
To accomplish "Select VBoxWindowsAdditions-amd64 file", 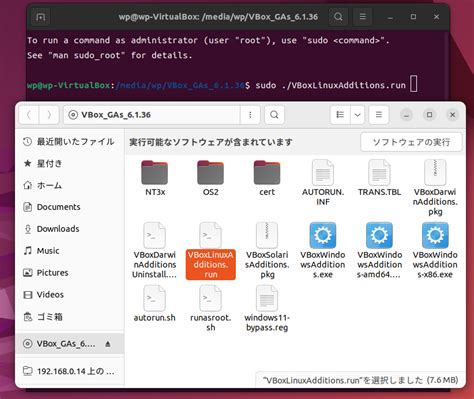I will (x=379, y=251).
